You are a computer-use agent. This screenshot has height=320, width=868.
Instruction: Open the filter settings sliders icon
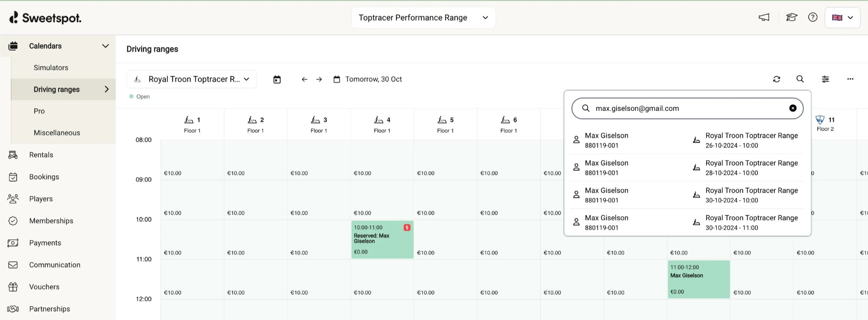(825, 79)
